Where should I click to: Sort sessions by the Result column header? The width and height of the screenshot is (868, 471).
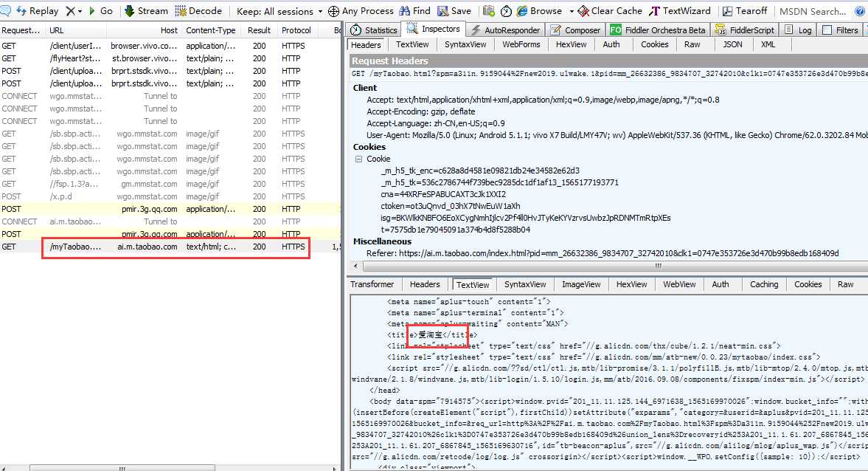(x=259, y=30)
